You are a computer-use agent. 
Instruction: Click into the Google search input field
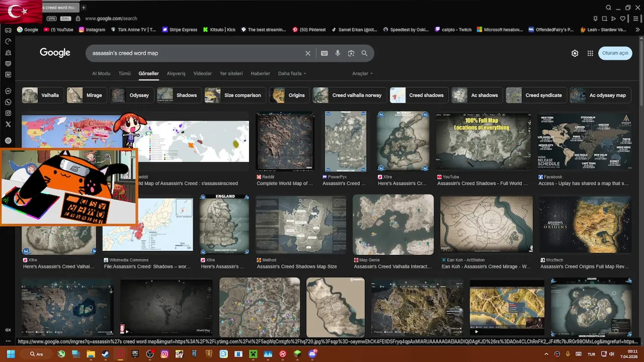click(196, 53)
